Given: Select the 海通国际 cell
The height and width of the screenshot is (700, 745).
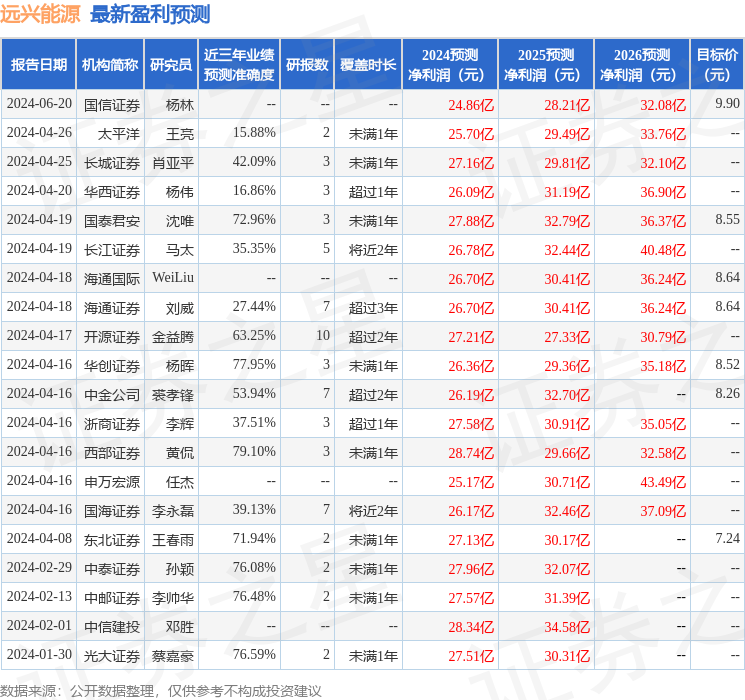Looking at the screenshot, I should point(112,279).
